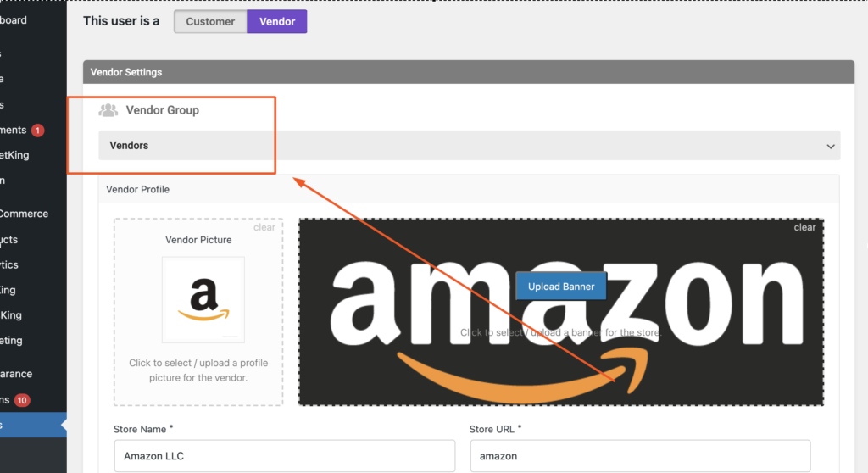Click the 'Store Name *' label
Viewport: 868px width, 473px height.
(143, 429)
